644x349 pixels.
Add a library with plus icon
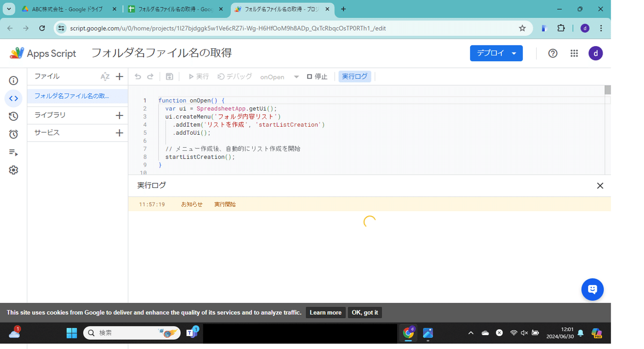(119, 115)
